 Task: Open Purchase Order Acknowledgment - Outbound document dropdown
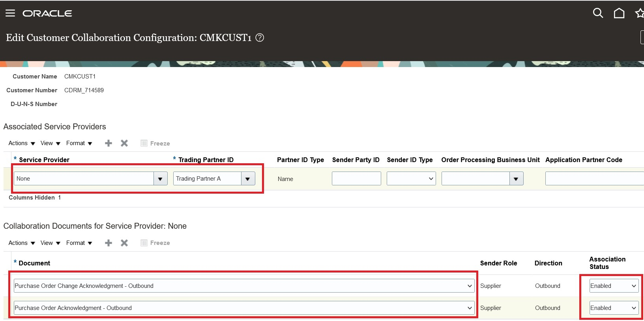(244, 308)
